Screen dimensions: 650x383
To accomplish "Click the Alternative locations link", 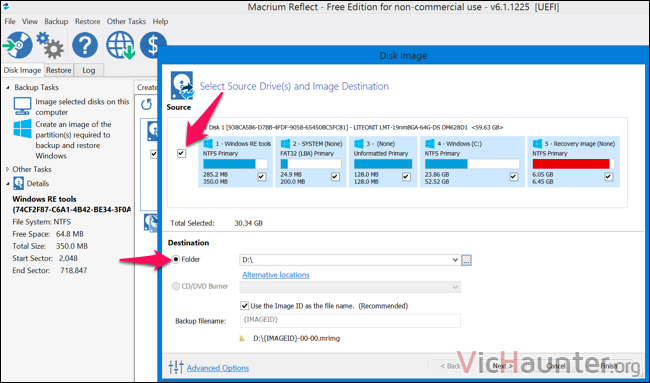I will [x=276, y=275].
